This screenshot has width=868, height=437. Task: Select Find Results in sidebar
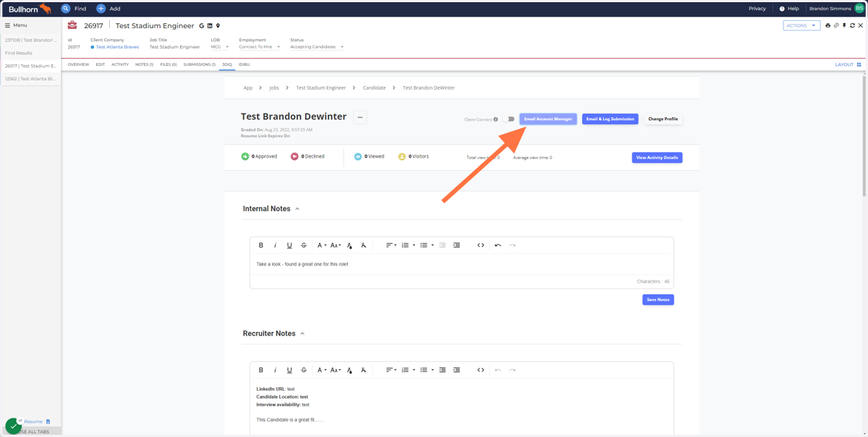pos(30,53)
